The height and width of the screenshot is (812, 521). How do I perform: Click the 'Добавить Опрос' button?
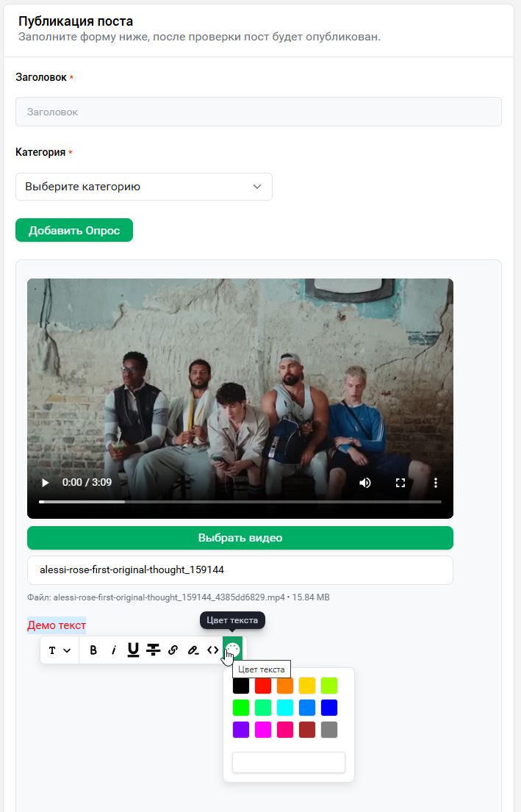click(74, 230)
